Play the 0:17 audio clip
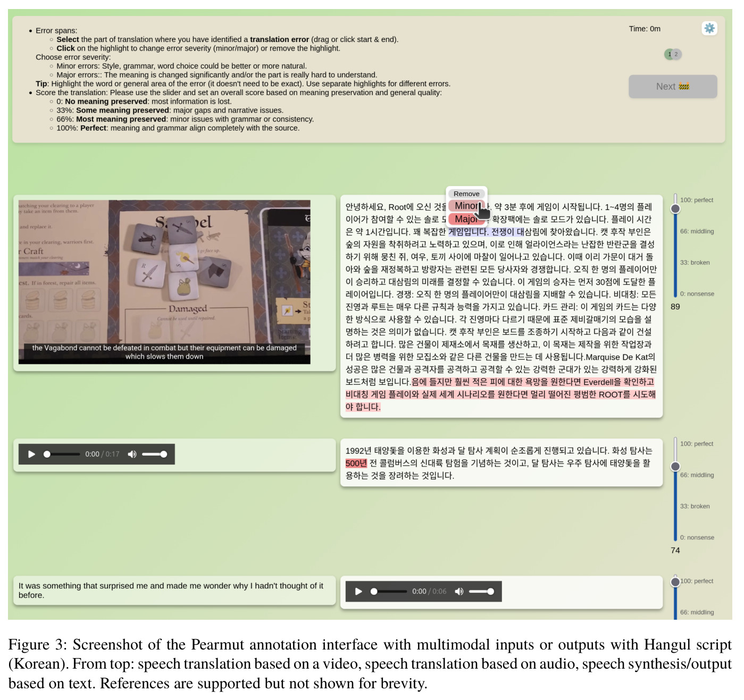The height and width of the screenshot is (700, 744). point(31,454)
